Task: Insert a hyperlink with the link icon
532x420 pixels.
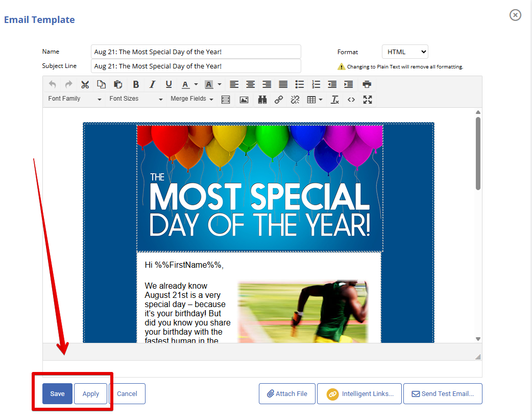Action: (x=279, y=100)
